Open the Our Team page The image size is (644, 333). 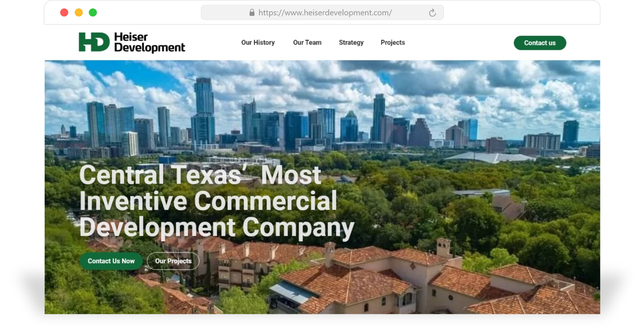click(307, 43)
